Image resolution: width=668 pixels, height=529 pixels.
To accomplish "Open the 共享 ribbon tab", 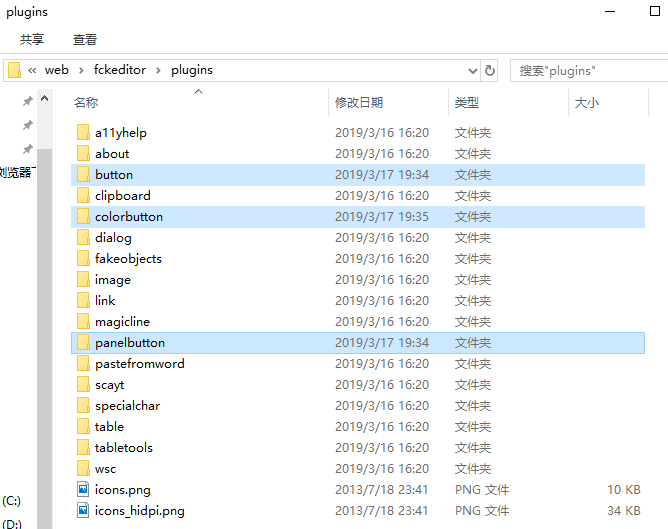I will (x=32, y=40).
